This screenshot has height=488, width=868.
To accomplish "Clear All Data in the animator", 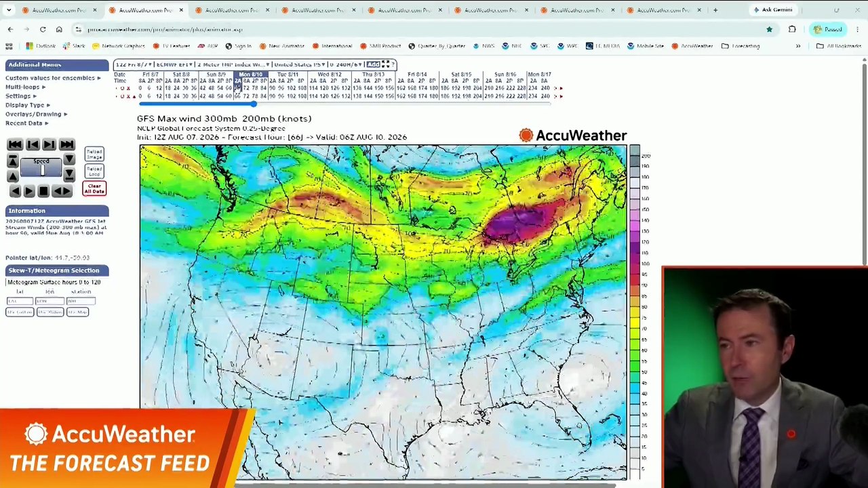I will point(94,188).
